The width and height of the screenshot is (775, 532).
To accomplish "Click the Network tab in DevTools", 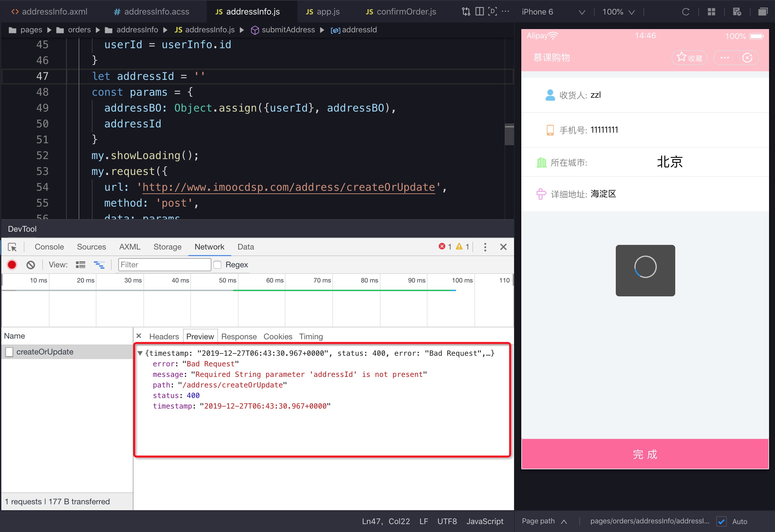I will click(x=209, y=247).
